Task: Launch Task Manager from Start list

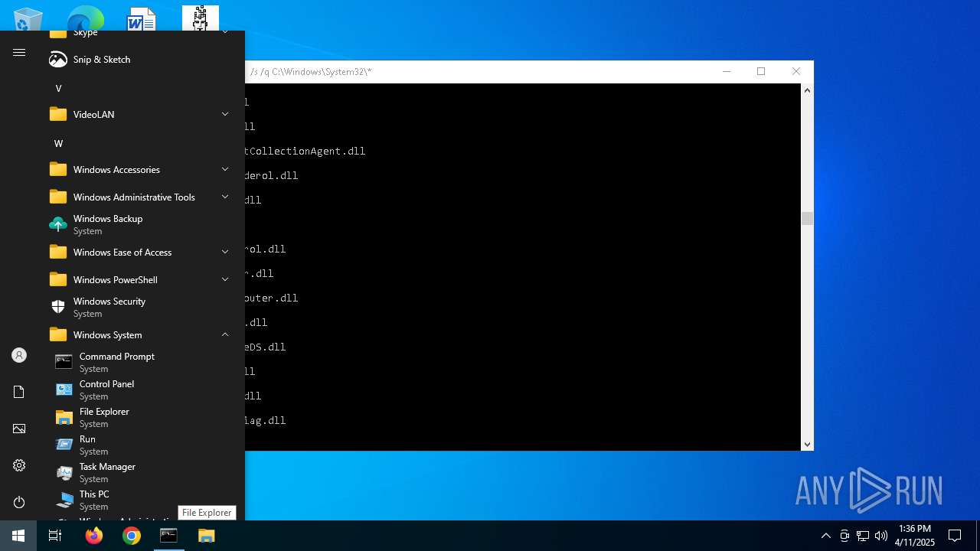Action: (138, 473)
